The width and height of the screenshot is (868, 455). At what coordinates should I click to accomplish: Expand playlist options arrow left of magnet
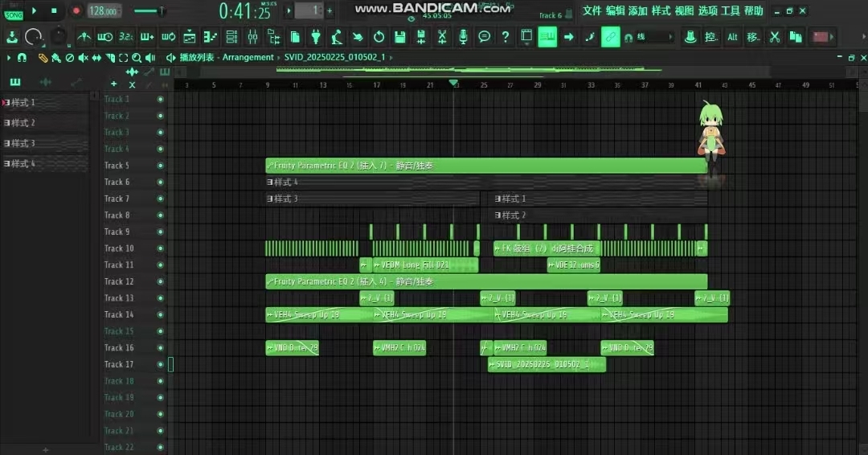tap(9, 58)
